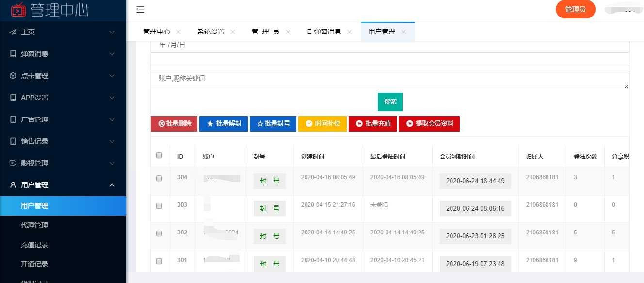
Task: Open the 管理员 tab
Action: 265,31
